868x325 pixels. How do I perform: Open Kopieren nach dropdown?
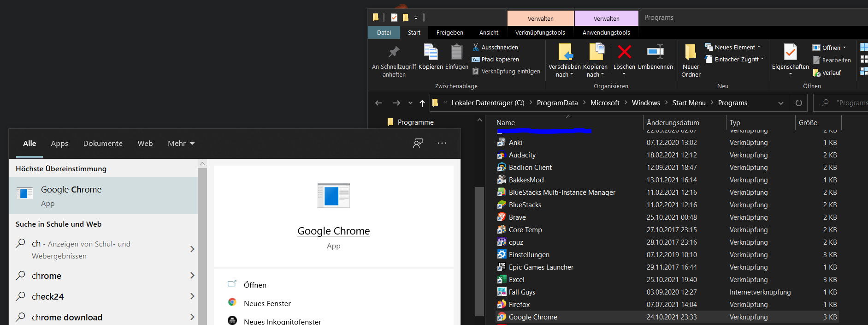595,60
